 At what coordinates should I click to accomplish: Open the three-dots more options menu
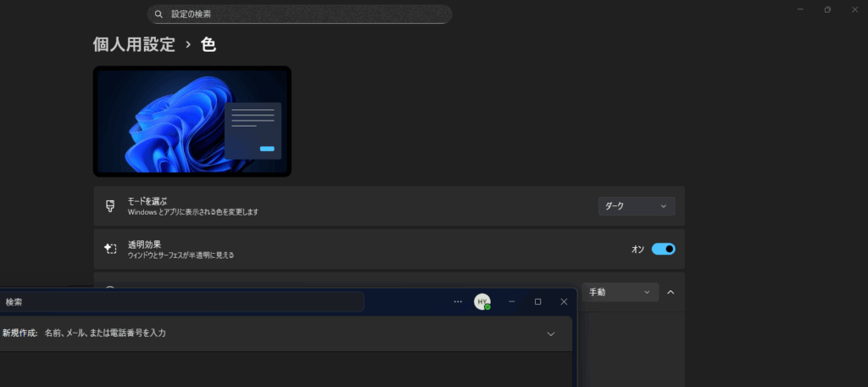[x=459, y=301]
